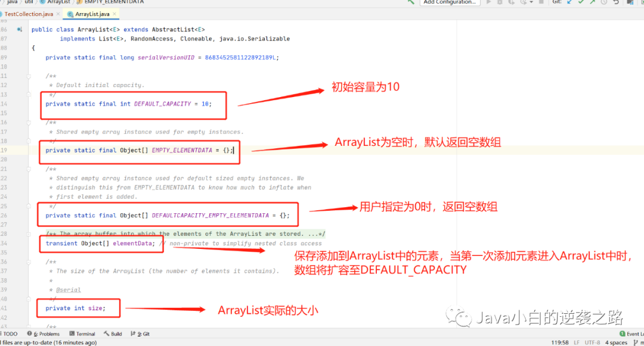Viewport: 644px width, 346px height.
Task: Click the Git branch icon in status bar
Action: pos(636,342)
